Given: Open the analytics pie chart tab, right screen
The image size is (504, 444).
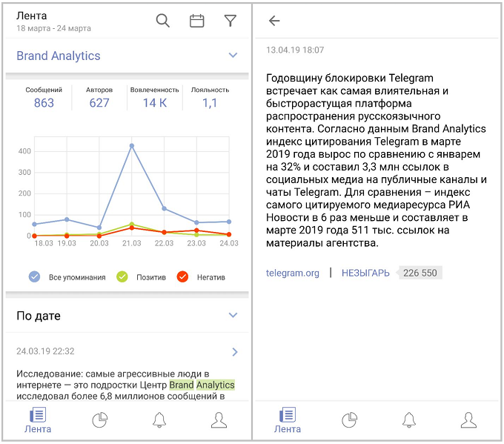Looking at the screenshot, I should [349, 420].
